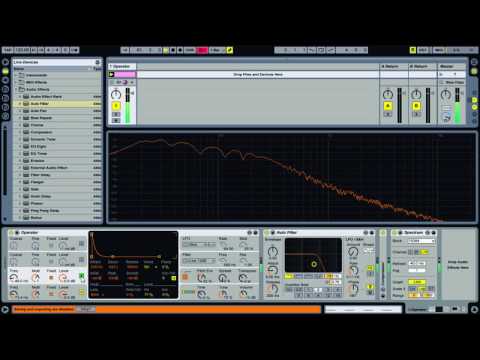This screenshot has width=480, height=360.
Task: Click the Auto Filter Envelope amount knob
Action: [273, 251]
